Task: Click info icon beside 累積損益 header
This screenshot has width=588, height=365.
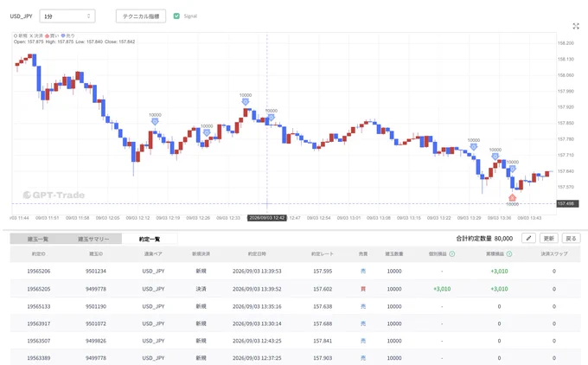Action: tap(508, 254)
